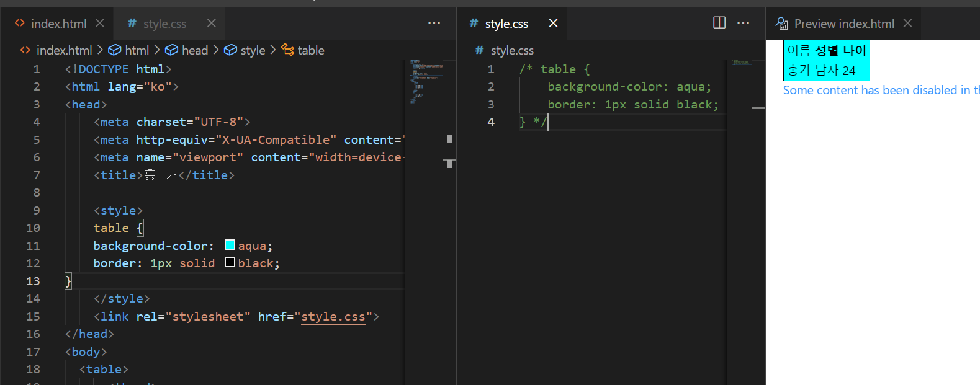Click line number 13 in index.html gutter
The width and height of the screenshot is (980, 385).
[x=33, y=281]
